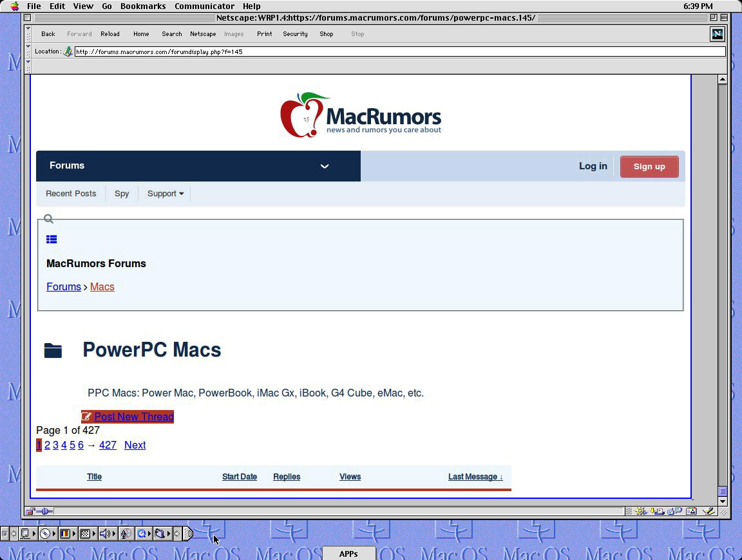742x560 pixels.
Task: Click the Sign up button
Action: click(649, 167)
